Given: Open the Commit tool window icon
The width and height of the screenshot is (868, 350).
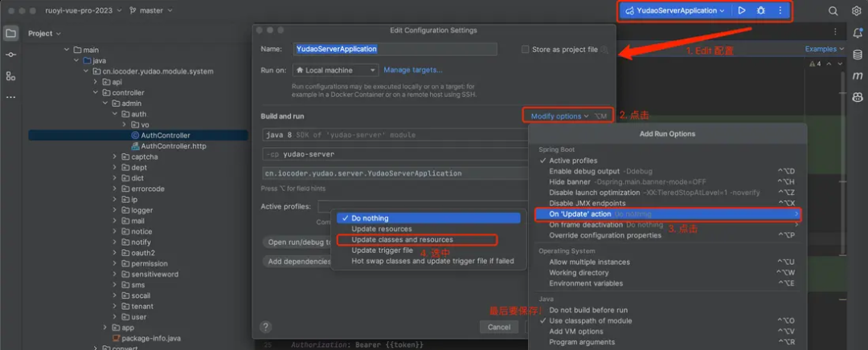Looking at the screenshot, I should coord(10,55).
